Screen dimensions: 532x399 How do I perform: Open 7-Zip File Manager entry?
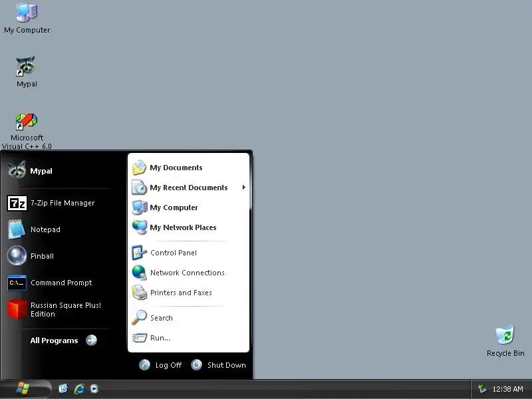pyautogui.click(x=63, y=203)
